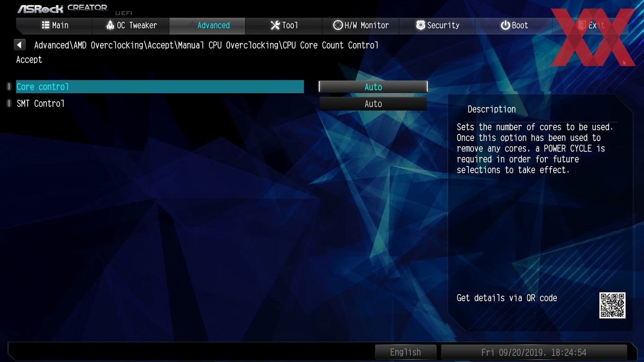Click the power icon on Boot tab
644x362 pixels.
pos(505,25)
